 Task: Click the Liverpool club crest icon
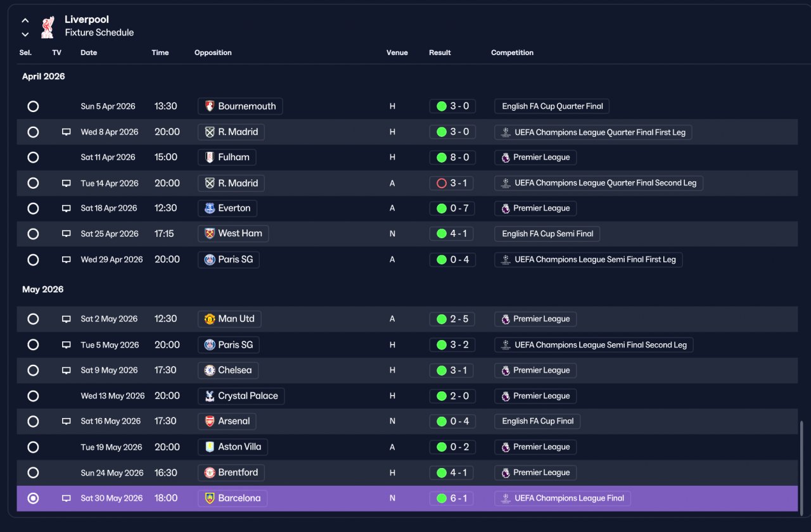click(48, 27)
